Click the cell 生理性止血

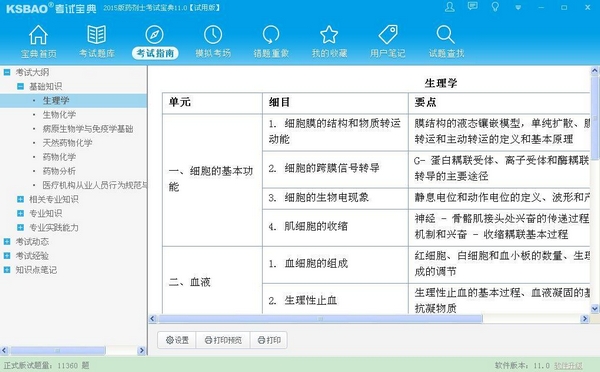(335, 299)
